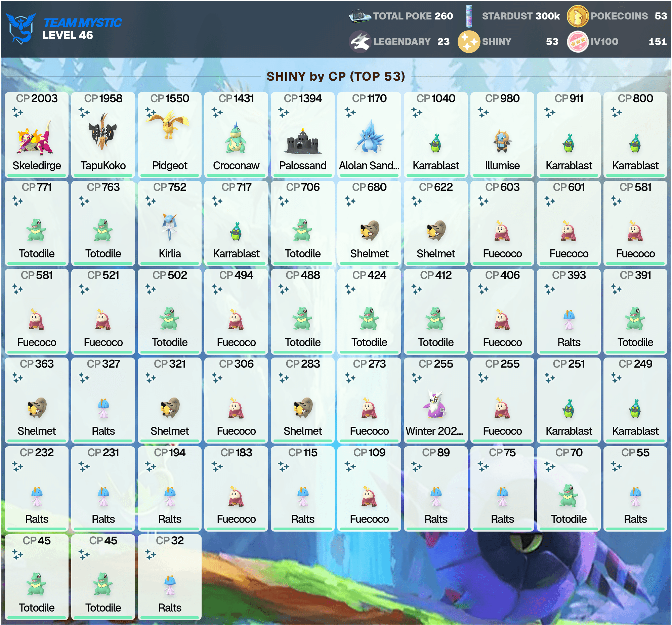Image resolution: width=672 pixels, height=625 pixels.
Task: Click shiny sparkle icon on CP 55 Ralts
Action: [616, 466]
